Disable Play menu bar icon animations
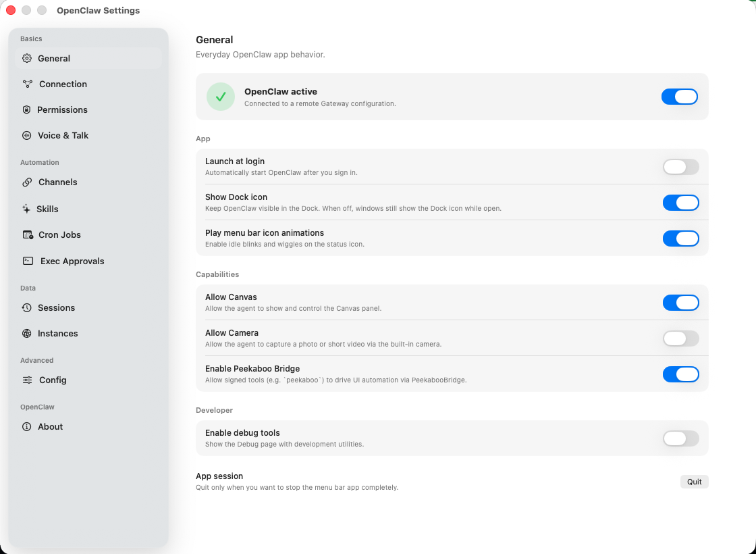The height and width of the screenshot is (554, 756). coord(681,238)
